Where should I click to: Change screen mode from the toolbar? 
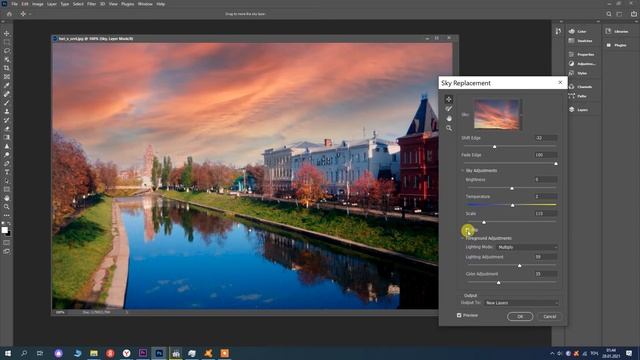(7, 251)
